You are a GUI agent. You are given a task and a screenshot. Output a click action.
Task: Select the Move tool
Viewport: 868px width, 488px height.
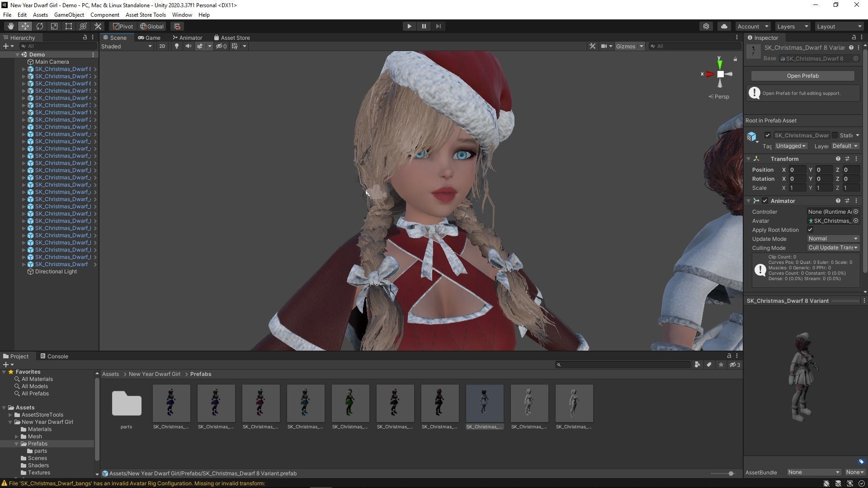coord(25,26)
